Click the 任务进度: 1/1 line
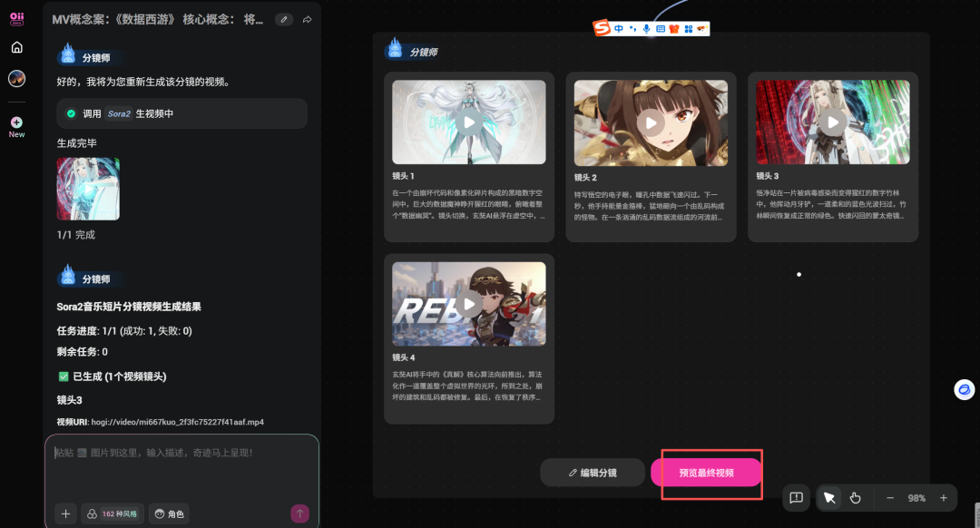This screenshot has height=528, width=980. click(124, 330)
